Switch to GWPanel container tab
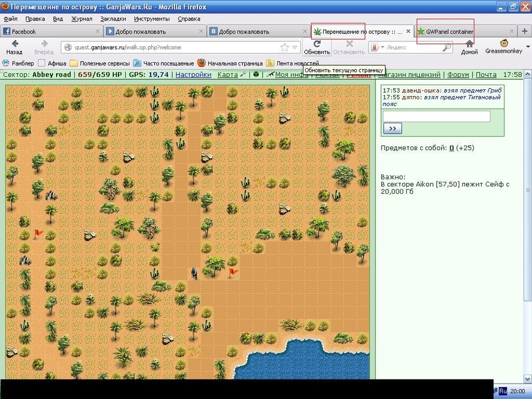This screenshot has width=532, height=399. pos(466,31)
